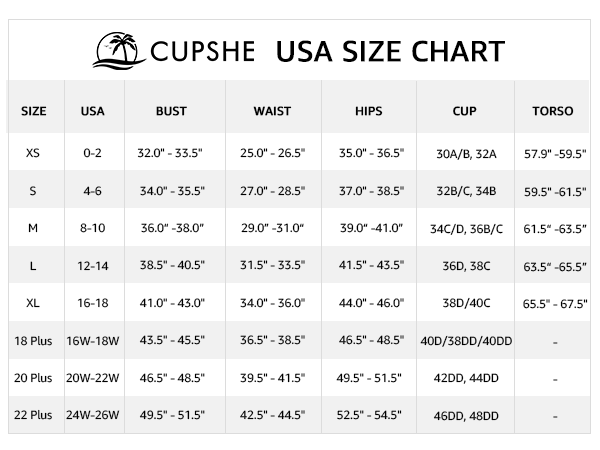Select the BUST column header
The height and width of the screenshot is (450, 600).
(x=171, y=111)
